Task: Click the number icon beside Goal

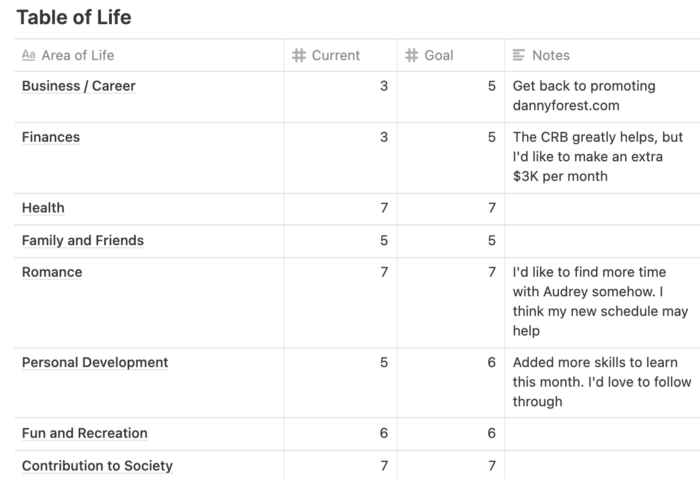Action: (411, 55)
